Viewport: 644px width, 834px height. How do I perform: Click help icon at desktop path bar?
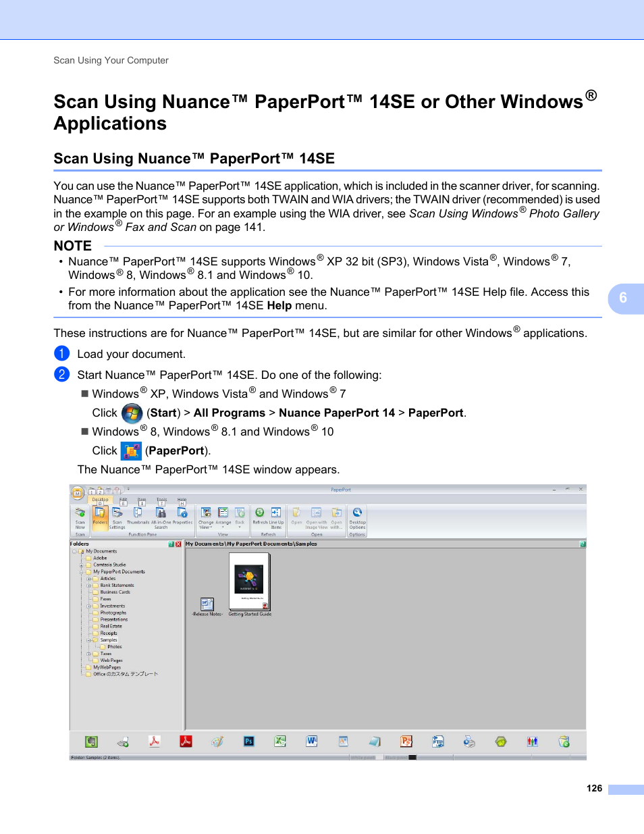pos(583,544)
